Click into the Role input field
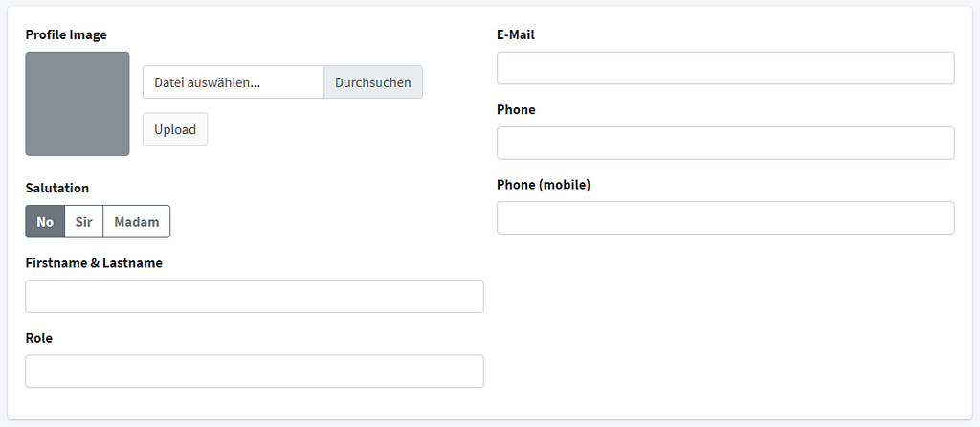 (x=255, y=371)
